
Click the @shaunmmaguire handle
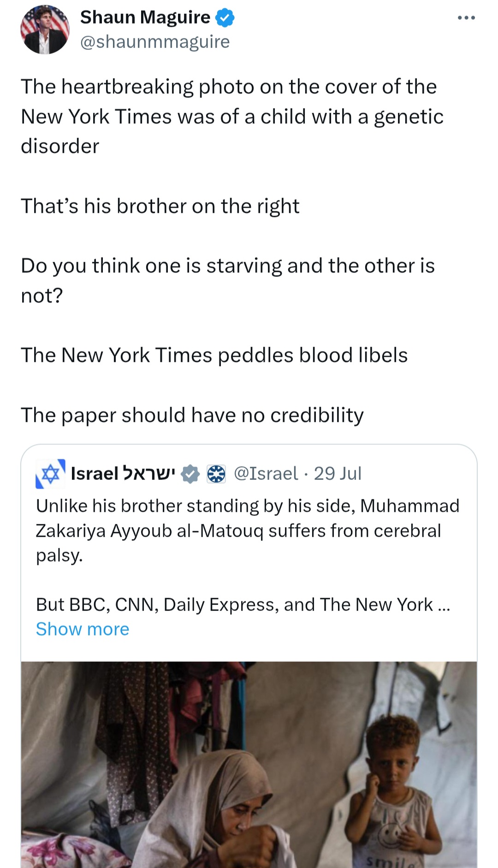(x=155, y=42)
